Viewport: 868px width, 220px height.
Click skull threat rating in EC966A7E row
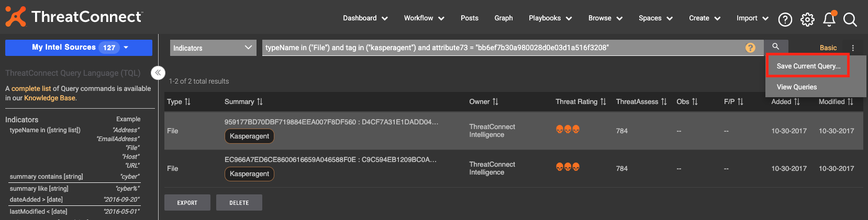567,167
